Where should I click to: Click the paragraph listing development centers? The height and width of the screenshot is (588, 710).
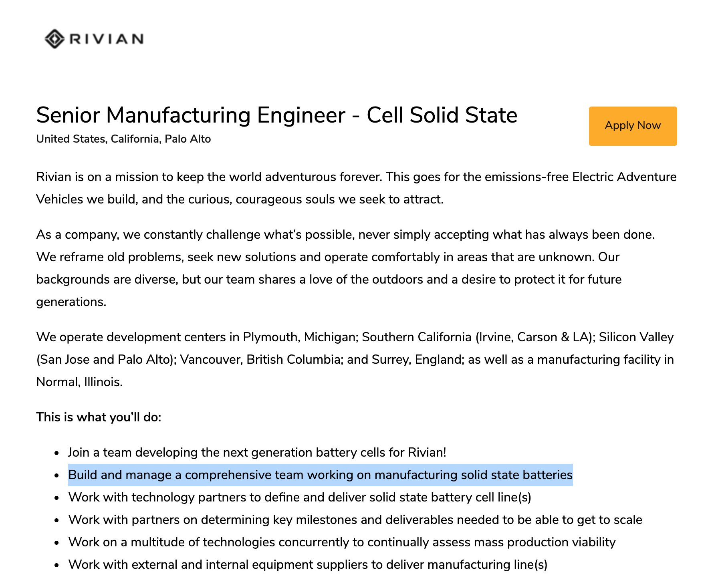click(355, 359)
